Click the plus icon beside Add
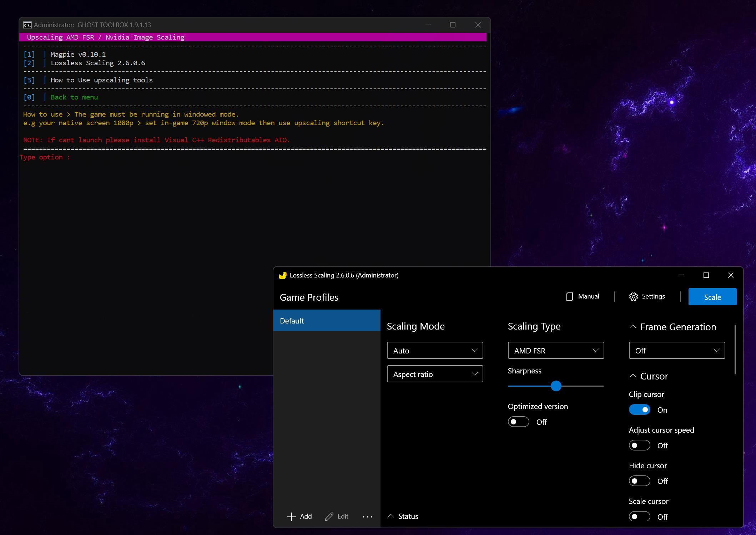Viewport: 756px width, 535px height. (x=292, y=516)
